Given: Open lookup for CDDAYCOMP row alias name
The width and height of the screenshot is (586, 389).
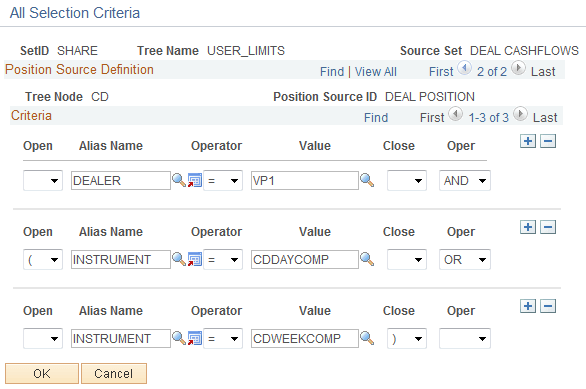Looking at the screenshot, I should pyautogui.click(x=179, y=259).
